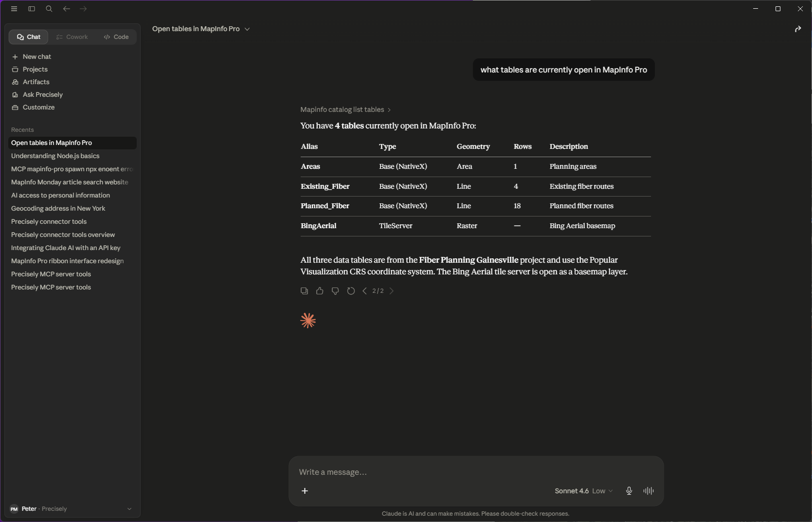Open the Precisely connector tools chat
This screenshot has width=812, height=522.
click(x=72, y=222)
